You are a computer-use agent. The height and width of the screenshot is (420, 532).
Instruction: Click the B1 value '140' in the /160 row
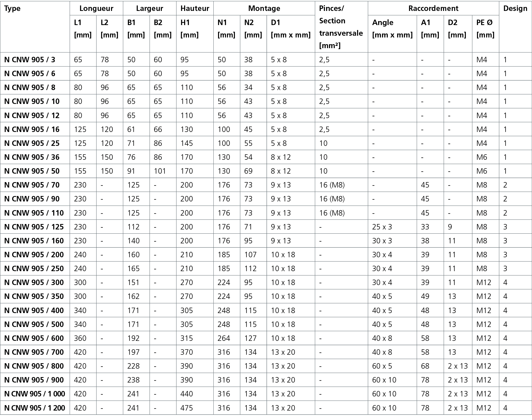(134, 241)
